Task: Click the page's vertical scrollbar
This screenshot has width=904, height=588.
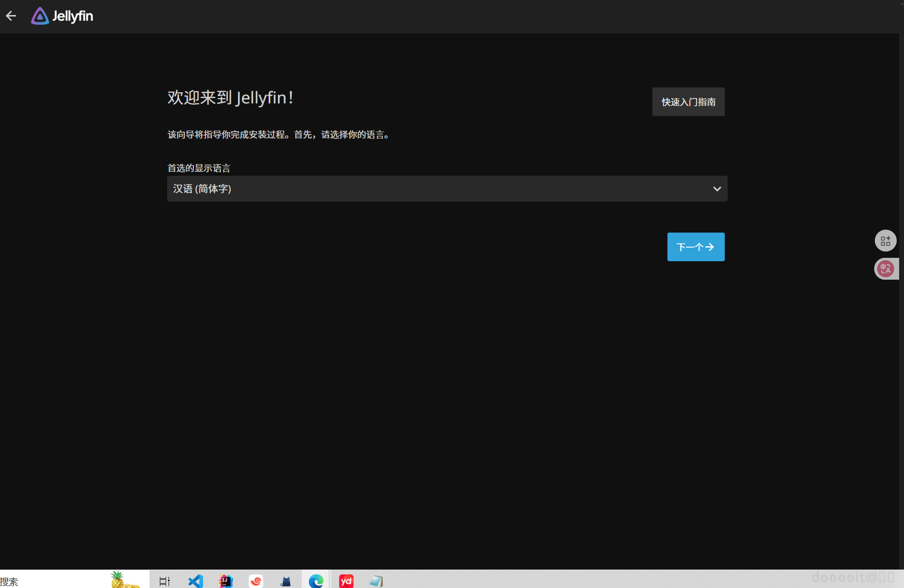Action: [901, 301]
